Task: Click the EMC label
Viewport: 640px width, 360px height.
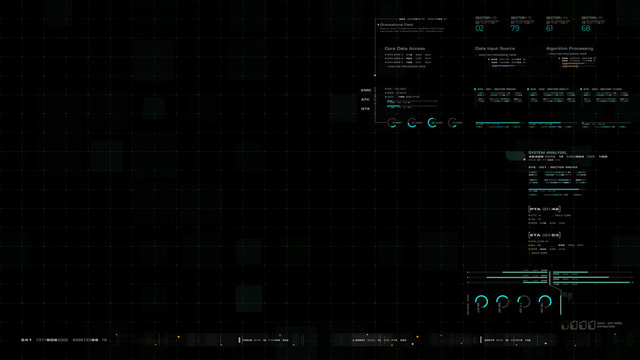Action: [366, 90]
